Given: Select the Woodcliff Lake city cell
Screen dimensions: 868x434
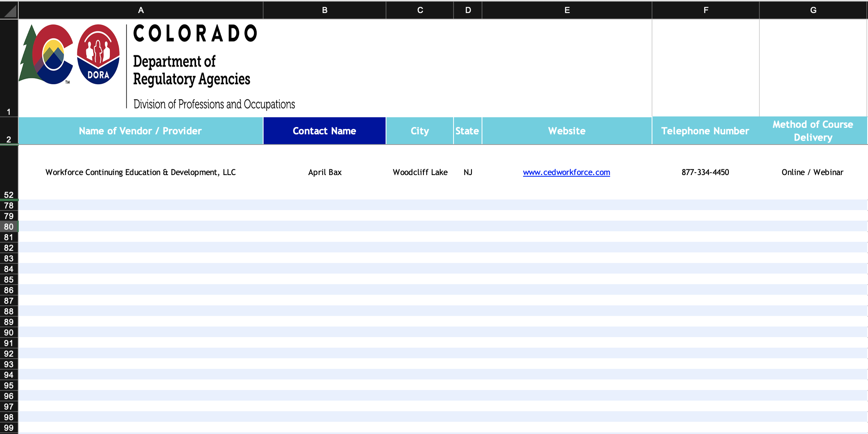Looking at the screenshot, I should 420,172.
